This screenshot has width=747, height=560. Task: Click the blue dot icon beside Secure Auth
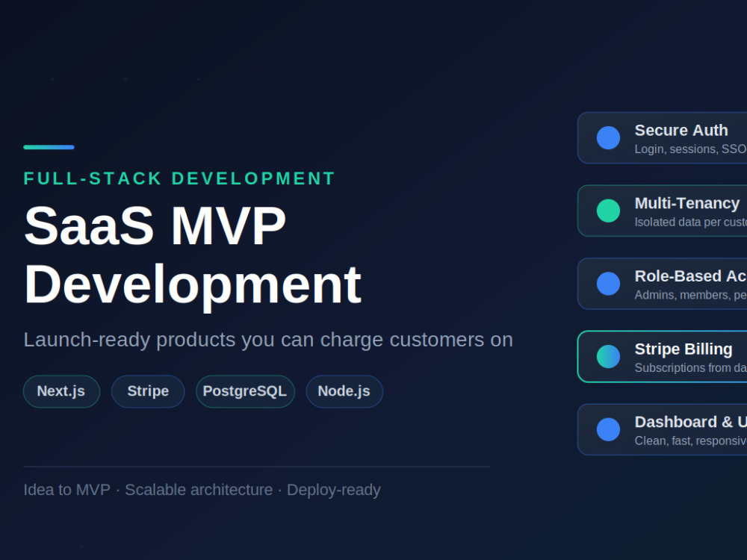pyautogui.click(x=608, y=137)
